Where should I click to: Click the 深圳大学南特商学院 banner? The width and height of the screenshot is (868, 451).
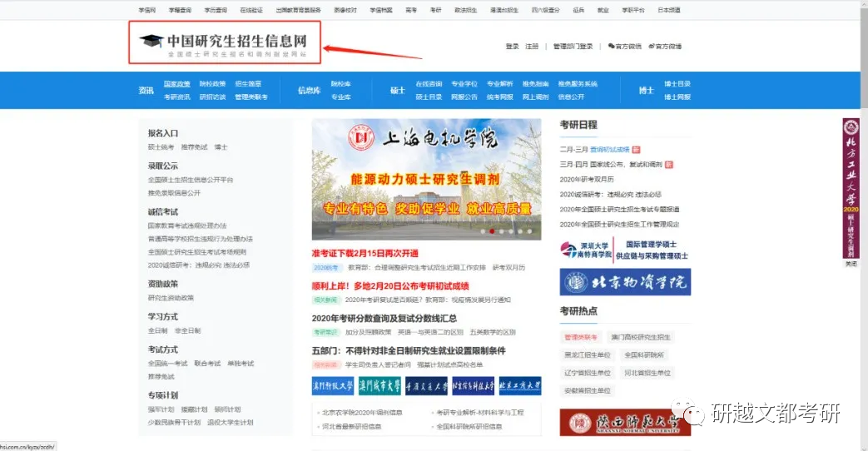(x=625, y=250)
